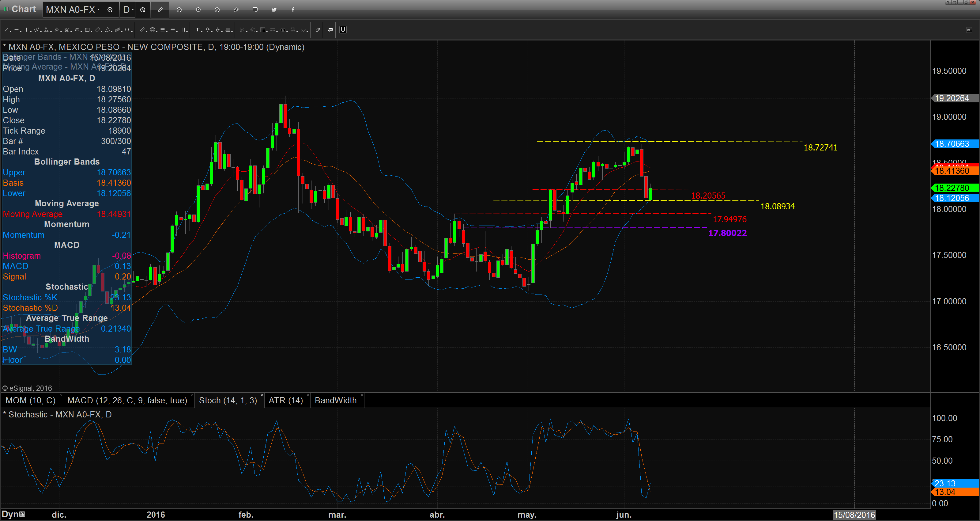
Task: Toggle the drawing toolbar pencil button
Action: pyautogui.click(x=160, y=10)
